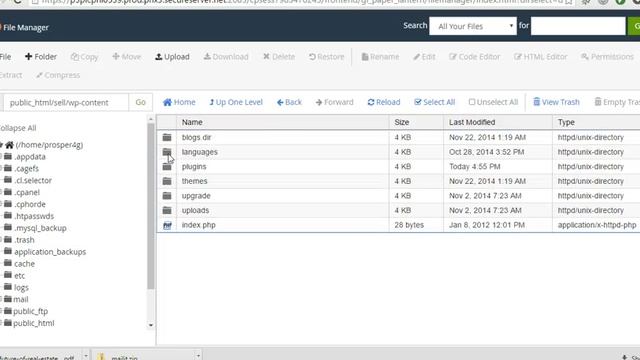640x360 pixels.
Task: Open cache in folder tree
Action: [24, 264]
